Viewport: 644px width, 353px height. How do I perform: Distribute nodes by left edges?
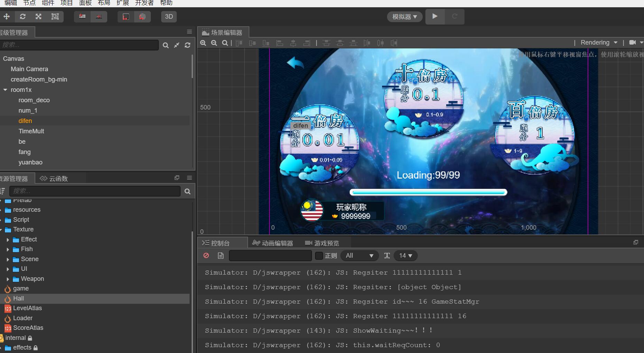(367, 43)
